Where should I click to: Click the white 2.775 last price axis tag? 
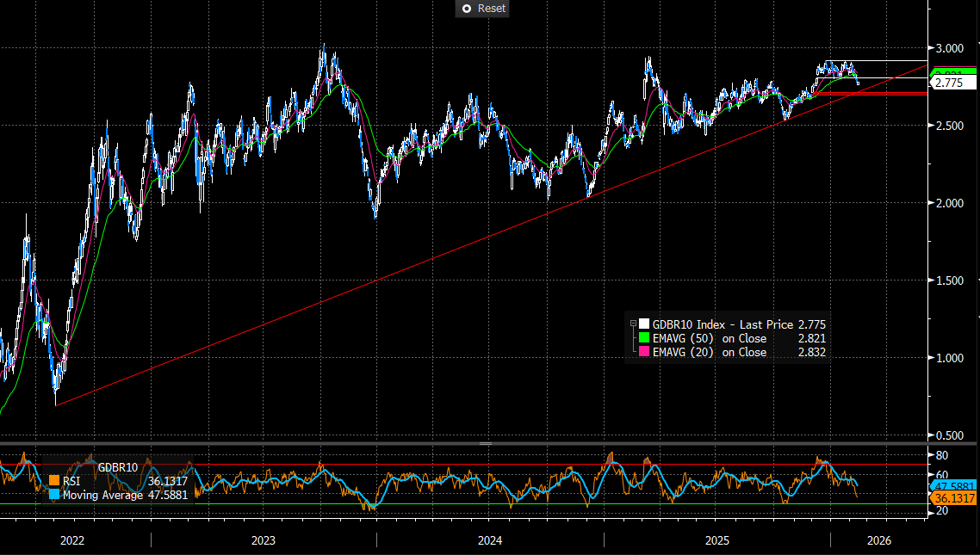[x=950, y=83]
